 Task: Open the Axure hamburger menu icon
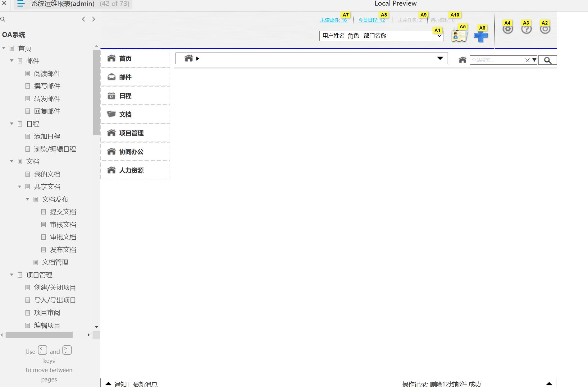[21, 4]
